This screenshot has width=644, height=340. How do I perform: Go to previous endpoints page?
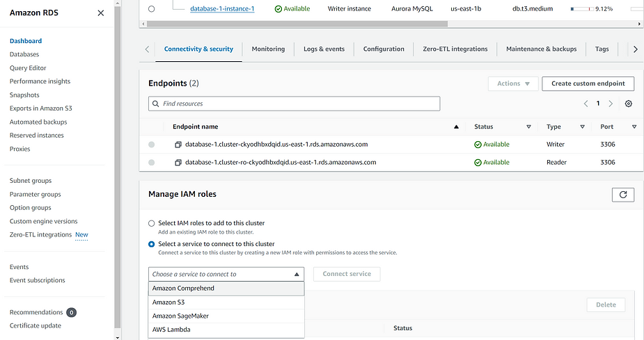[586, 104]
